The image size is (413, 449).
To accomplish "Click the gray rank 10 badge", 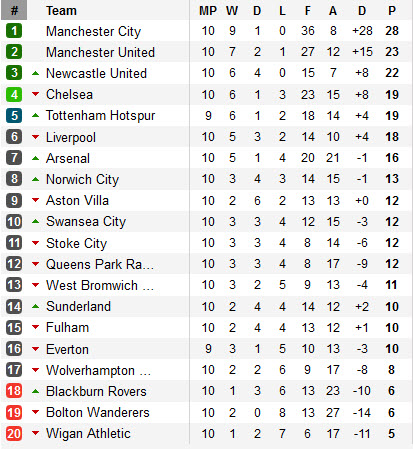I will [14, 221].
